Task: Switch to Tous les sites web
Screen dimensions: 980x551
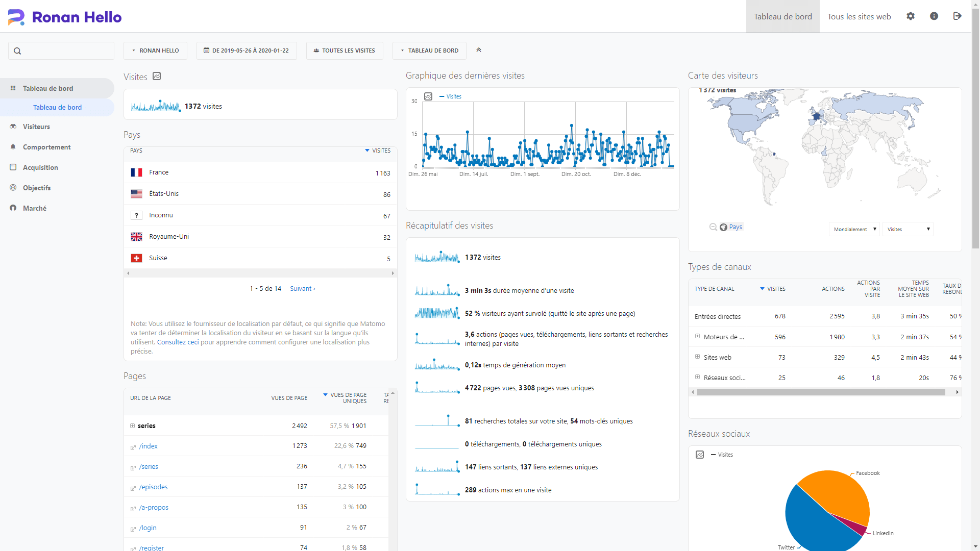Action: pos(859,16)
